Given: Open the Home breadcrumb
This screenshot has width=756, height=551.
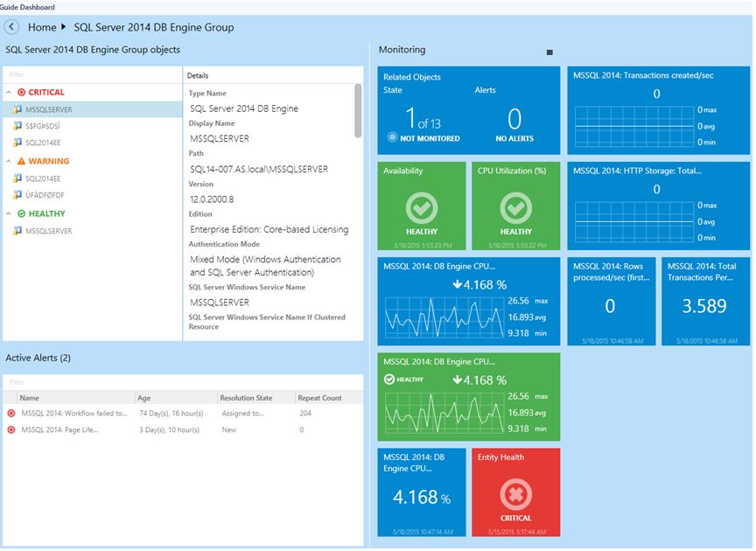Looking at the screenshot, I should pos(42,27).
